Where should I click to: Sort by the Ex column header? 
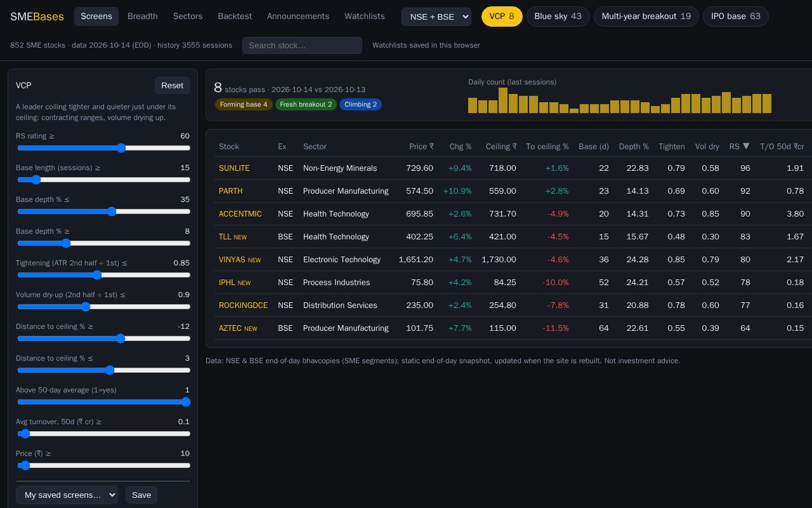[x=282, y=147]
